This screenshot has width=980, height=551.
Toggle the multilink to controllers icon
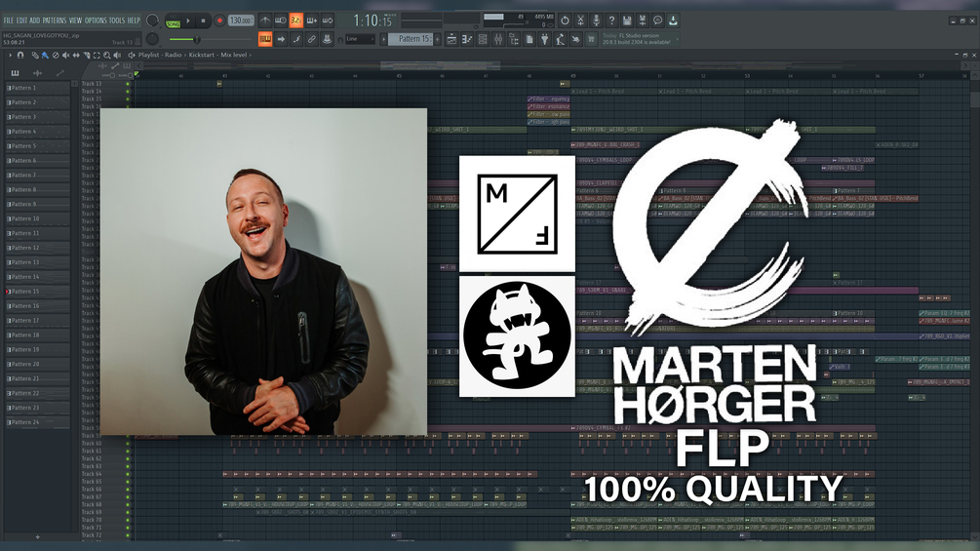(x=311, y=39)
